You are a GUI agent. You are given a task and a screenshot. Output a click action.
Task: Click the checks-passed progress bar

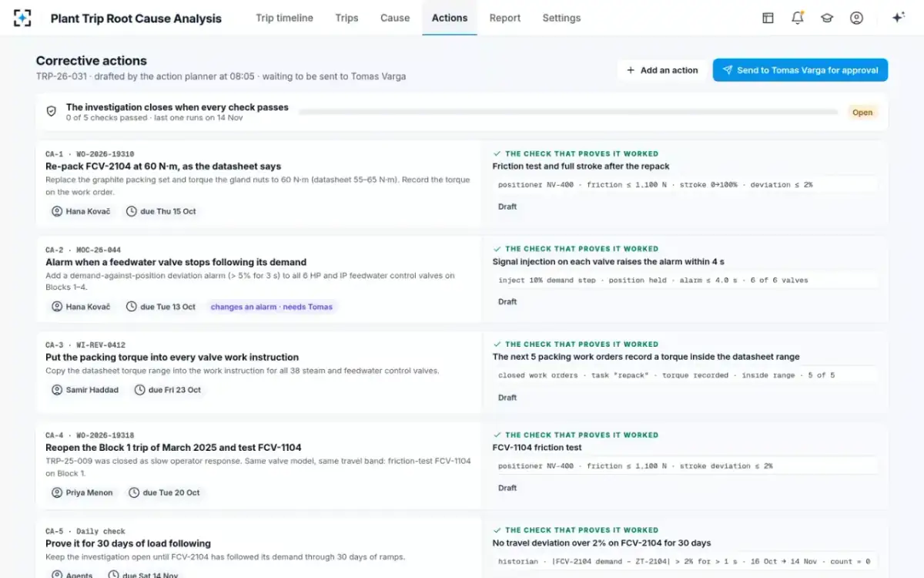click(568, 113)
